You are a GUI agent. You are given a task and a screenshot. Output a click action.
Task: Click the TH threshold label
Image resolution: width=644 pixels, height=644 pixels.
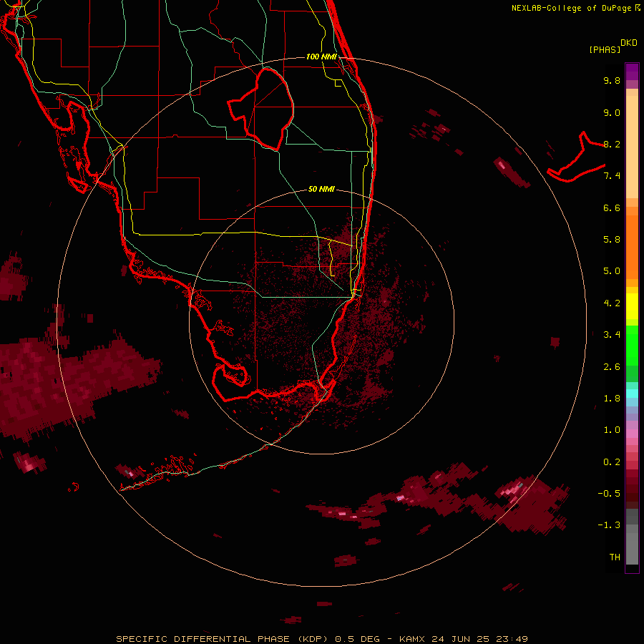point(615,557)
